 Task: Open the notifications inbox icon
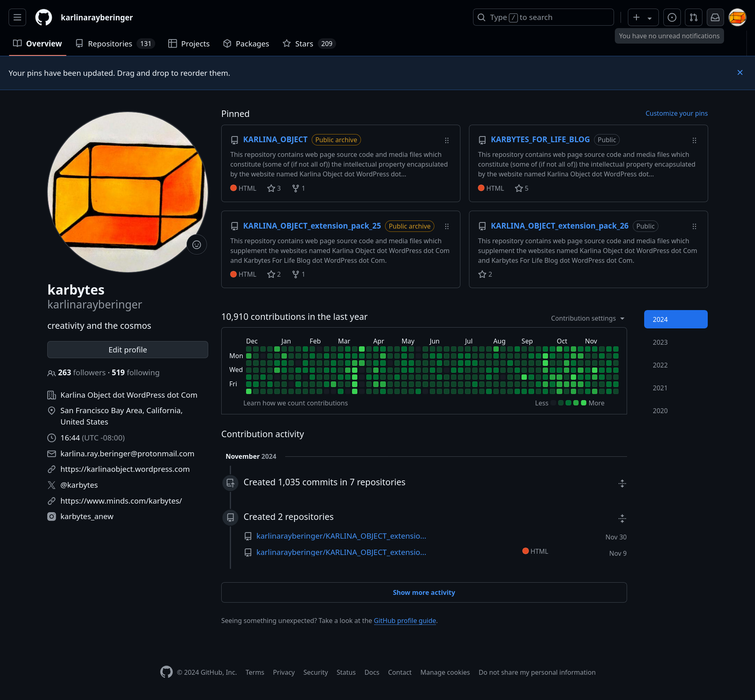coord(715,17)
